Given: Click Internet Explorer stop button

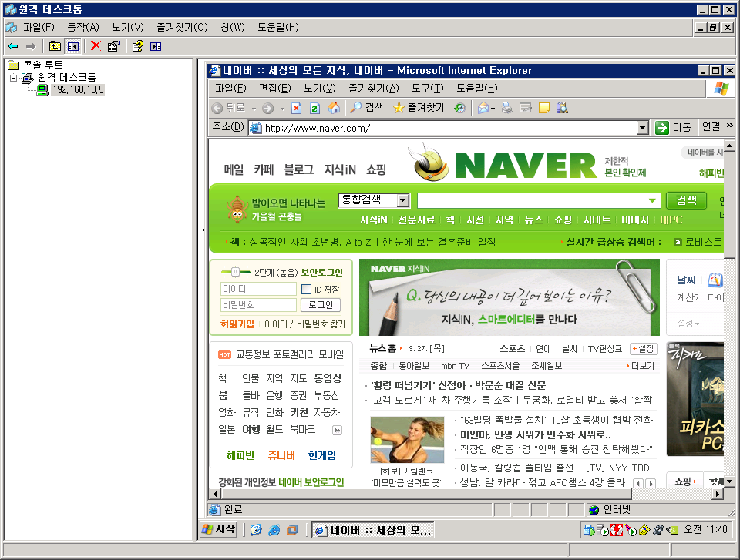Looking at the screenshot, I should coord(296,109).
